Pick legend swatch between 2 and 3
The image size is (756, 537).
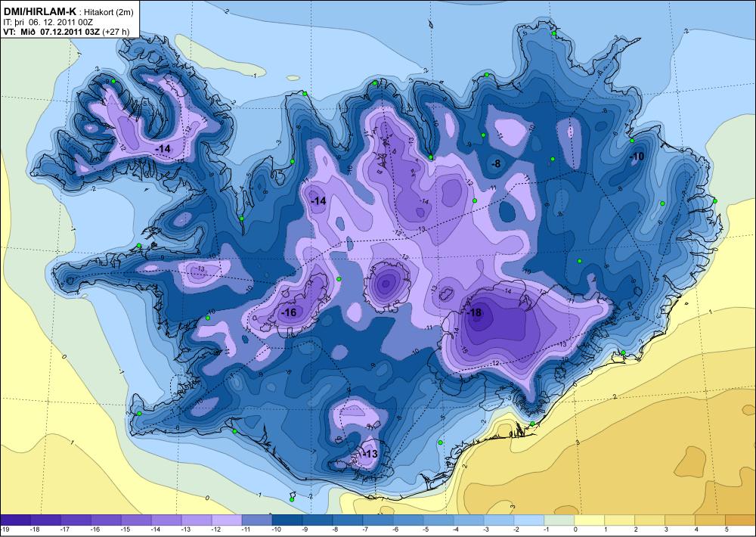[x=649, y=520]
